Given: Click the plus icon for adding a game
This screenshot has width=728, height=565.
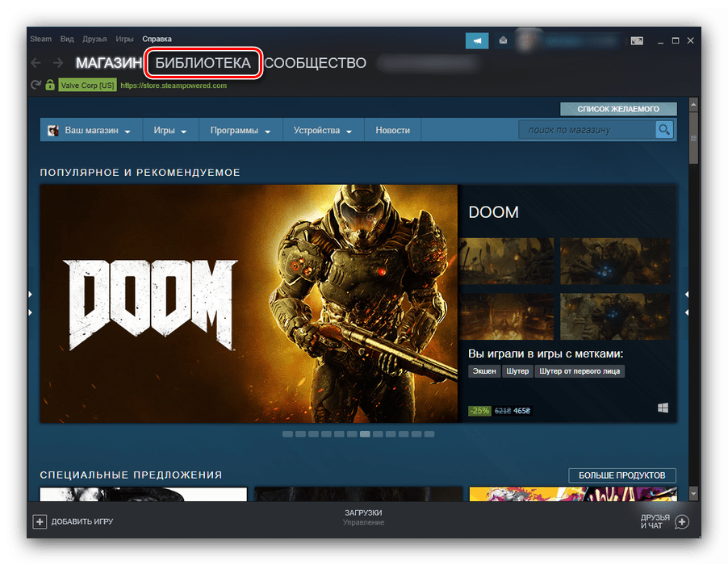Looking at the screenshot, I should tap(40, 521).
